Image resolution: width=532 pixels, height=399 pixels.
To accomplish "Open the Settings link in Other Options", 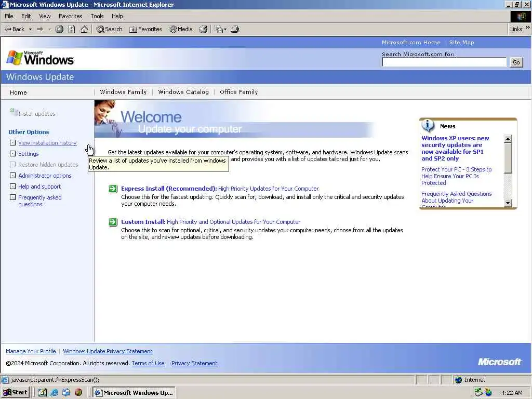I will click(29, 154).
